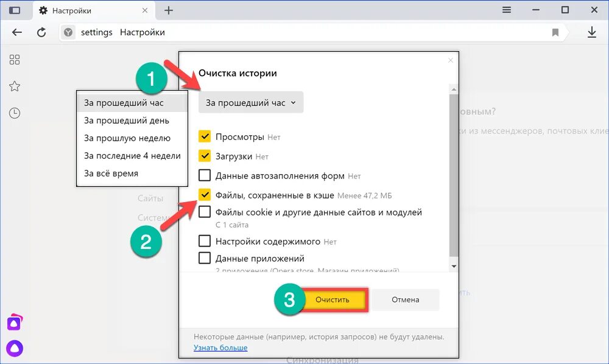Uncheck the Просмотры checkbox
Image resolution: width=609 pixels, height=364 pixels.
pyautogui.click(x=205, y=136)
